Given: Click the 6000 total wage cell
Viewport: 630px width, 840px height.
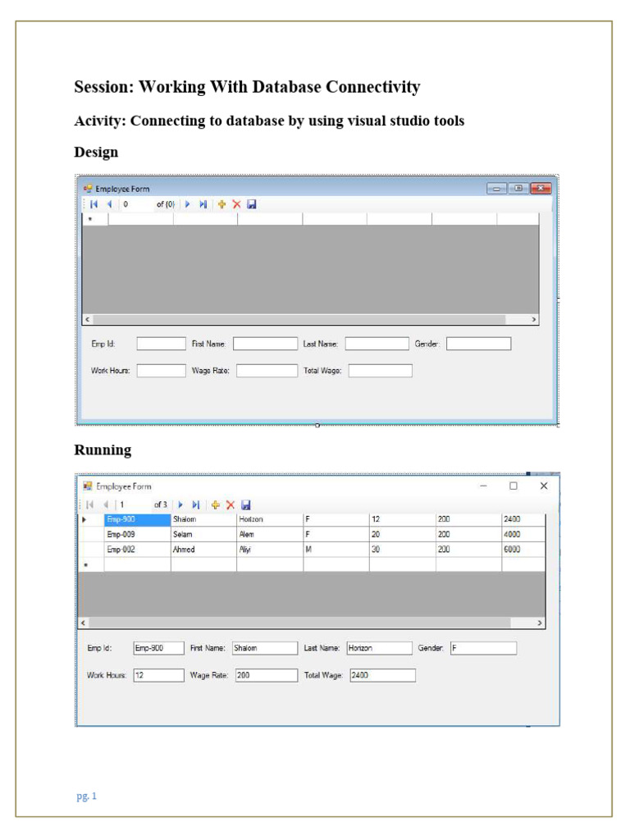Looking at the screenshot, I should click(x=523, y=549).
